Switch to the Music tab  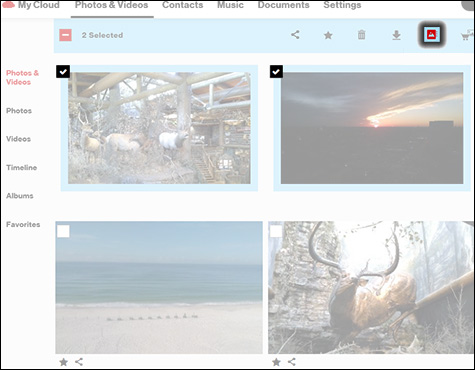(230, 5)
